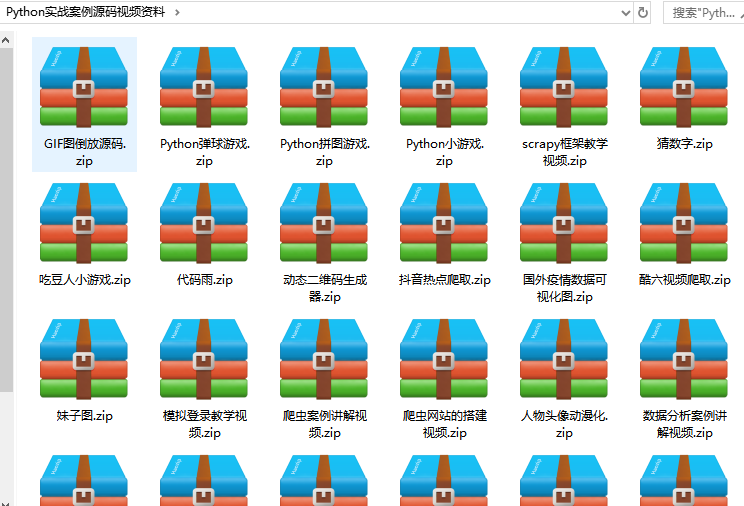The image size is (744, 506).
Task: Click the 模拟登录教学视频.zip file name
Action: [205, 424]
